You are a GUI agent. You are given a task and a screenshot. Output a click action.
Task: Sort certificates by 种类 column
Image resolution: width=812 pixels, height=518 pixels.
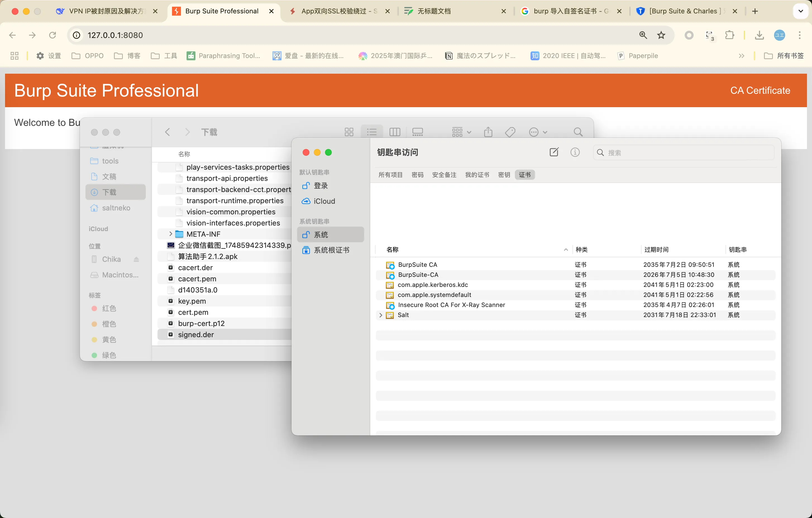(x=606, y=250)
